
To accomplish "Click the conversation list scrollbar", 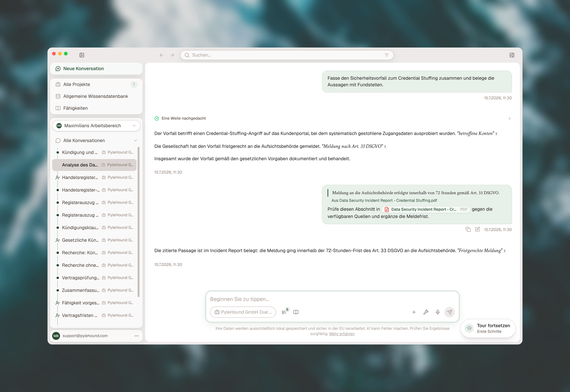I will click(x=138, y=222).
